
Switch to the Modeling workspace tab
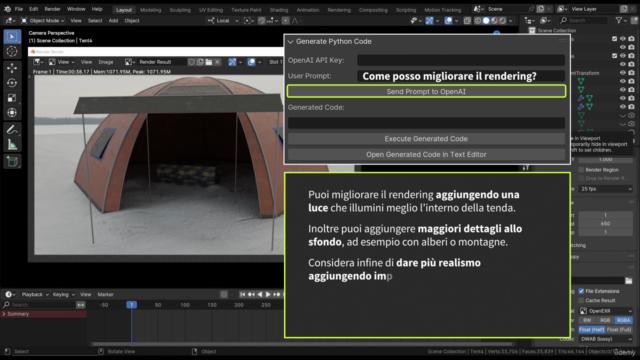coord(151,10)
